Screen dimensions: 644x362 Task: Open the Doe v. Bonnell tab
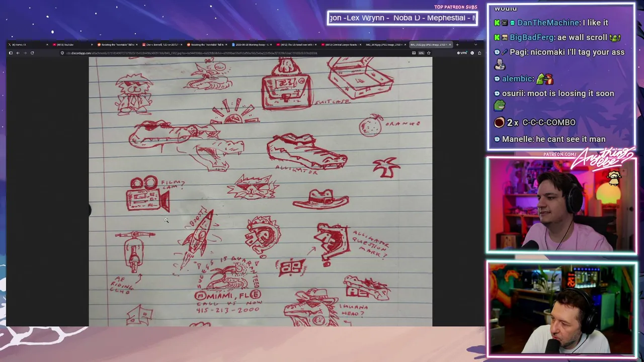pos(161,45)
